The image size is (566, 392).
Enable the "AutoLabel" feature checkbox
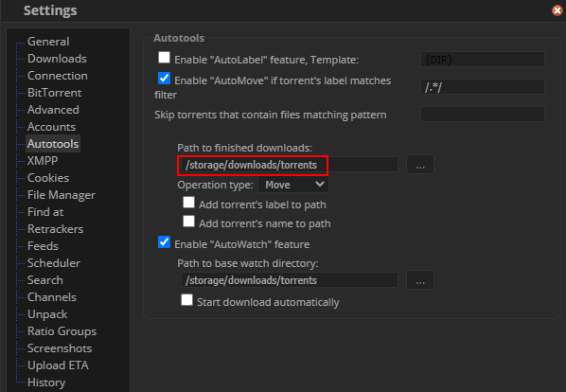(165, 58)
